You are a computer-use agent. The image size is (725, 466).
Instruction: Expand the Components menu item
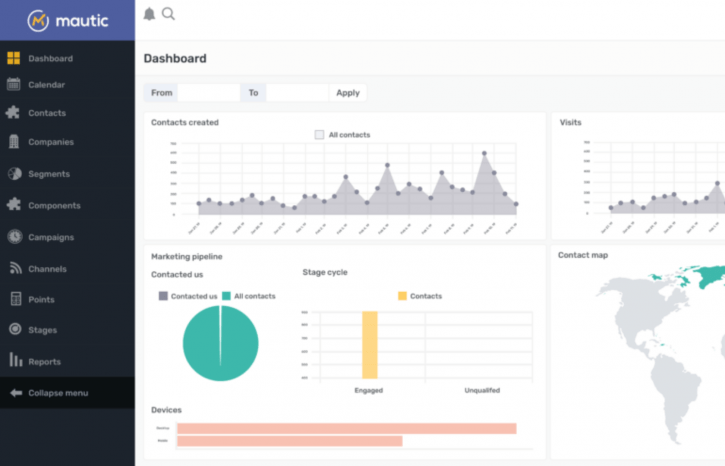click(x=54, y=206)
